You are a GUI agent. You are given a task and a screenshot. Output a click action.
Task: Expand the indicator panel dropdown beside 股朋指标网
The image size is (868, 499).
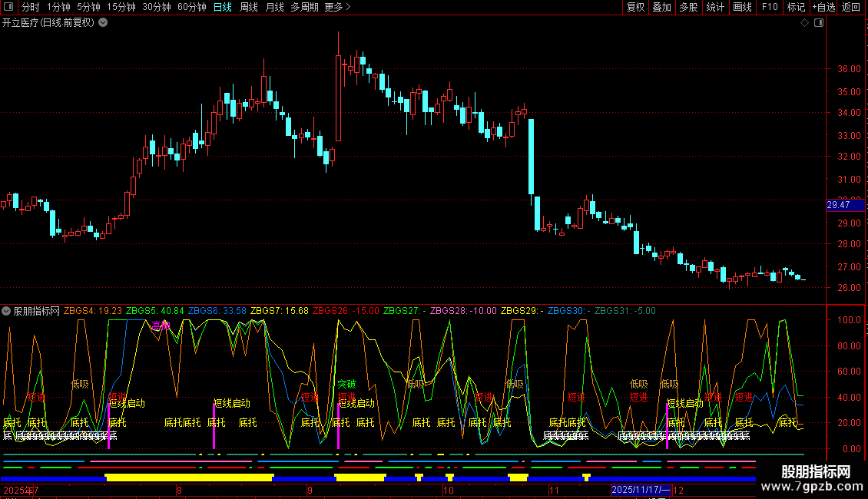(6, 311)
